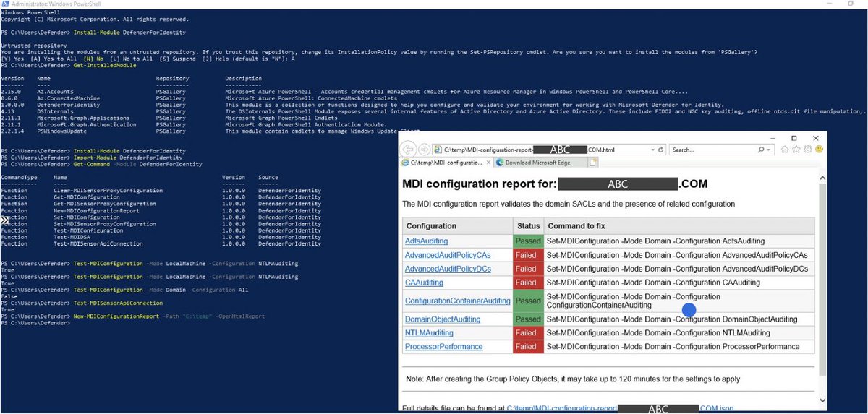This screenshot has height=414, width=868.
Task: Click the fix command for ProcessorPerformance
Action: (x=672, y=347)
